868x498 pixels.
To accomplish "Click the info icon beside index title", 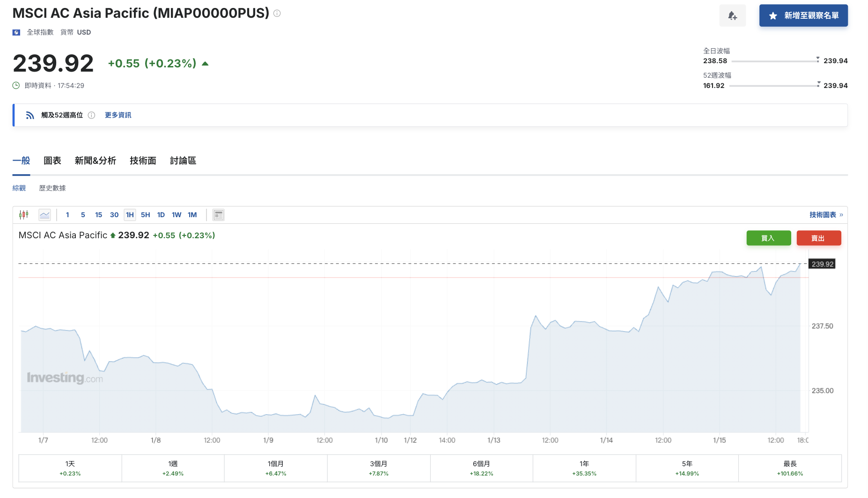I will point(277,14).
